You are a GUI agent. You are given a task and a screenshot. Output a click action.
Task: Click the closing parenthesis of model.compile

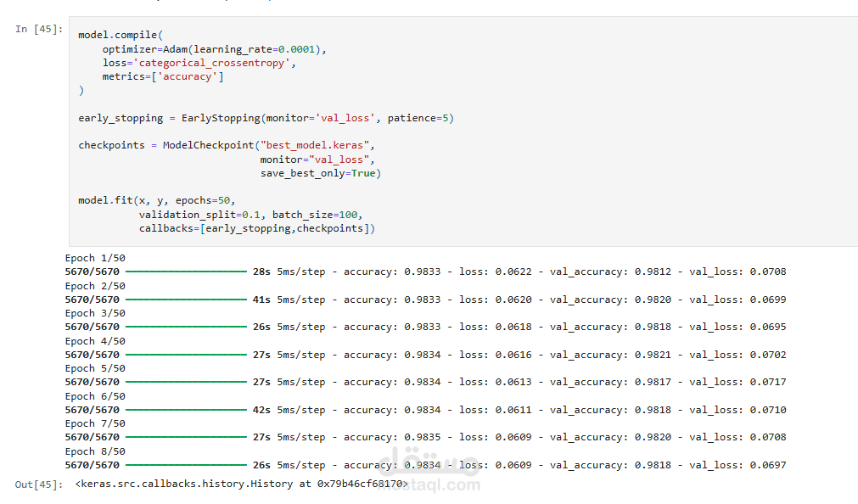pyautogui.click(x=81, y=90)
